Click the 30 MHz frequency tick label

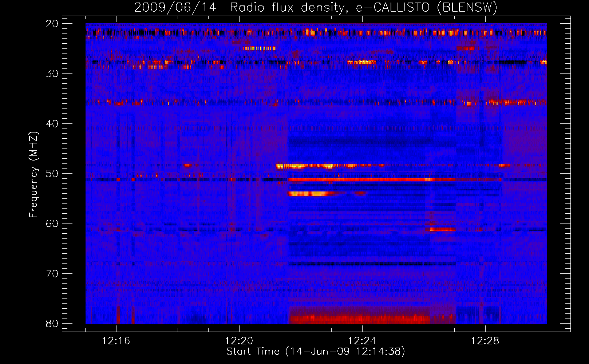52,74
